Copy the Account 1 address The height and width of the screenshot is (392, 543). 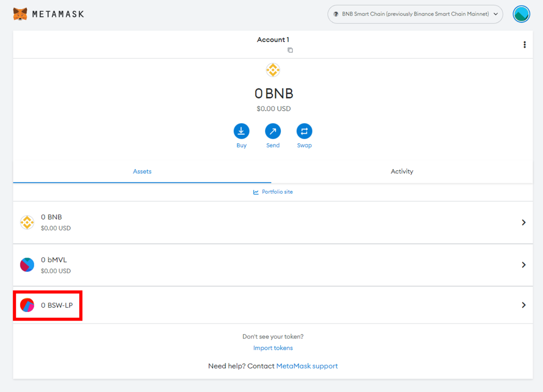(290, 50)
